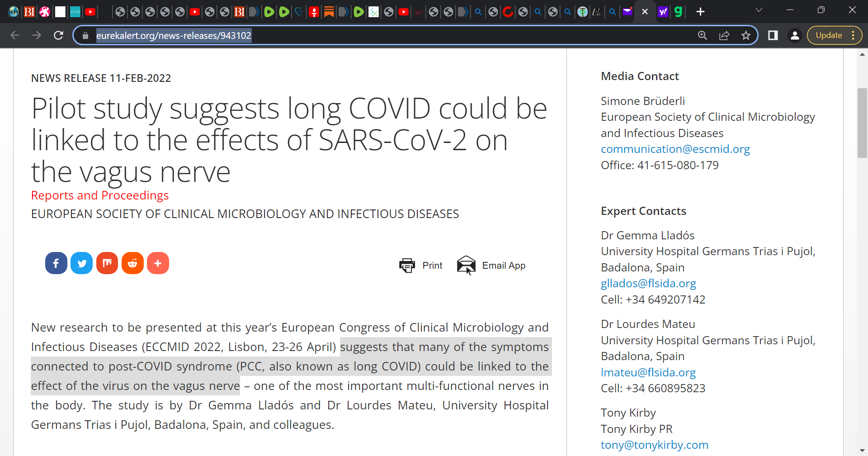Image resolution: width=868 pixels, height=456 pixels.
Task: Share the article on Twitter
Action: click(x=82, y=263)
